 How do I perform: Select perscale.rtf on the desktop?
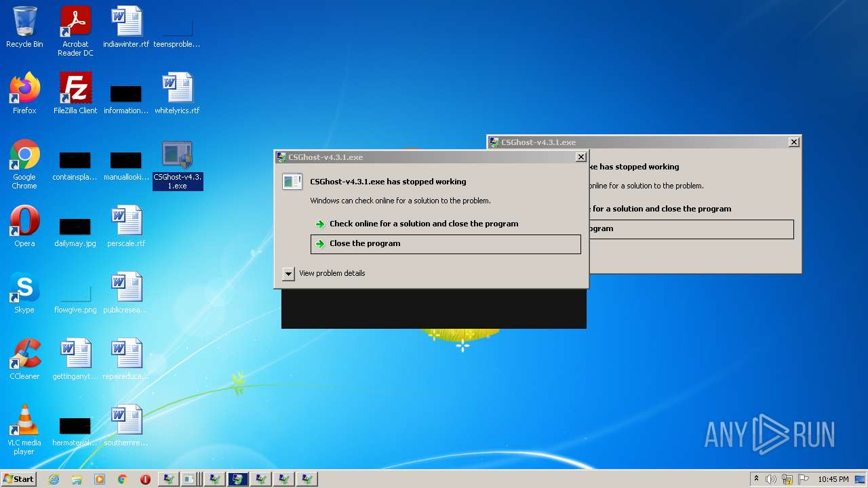click(126, 226)
